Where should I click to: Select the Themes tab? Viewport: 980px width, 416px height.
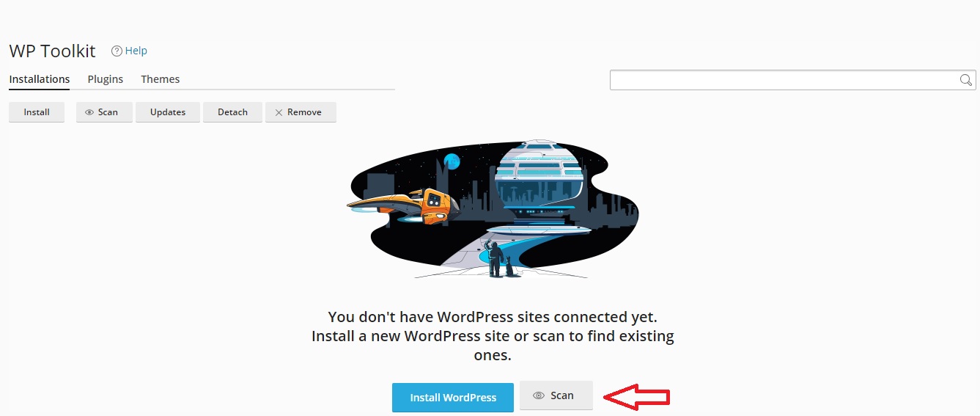pos(161,79)
